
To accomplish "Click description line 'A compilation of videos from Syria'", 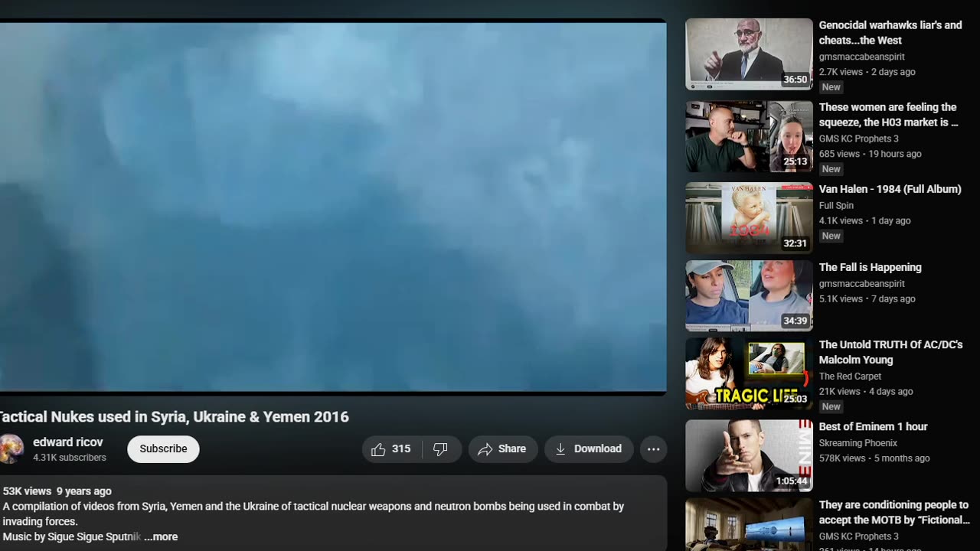I will pos(313,507).
